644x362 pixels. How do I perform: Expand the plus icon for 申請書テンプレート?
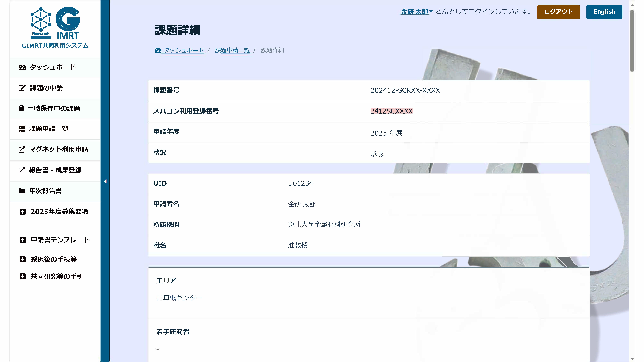coord(23,240)
